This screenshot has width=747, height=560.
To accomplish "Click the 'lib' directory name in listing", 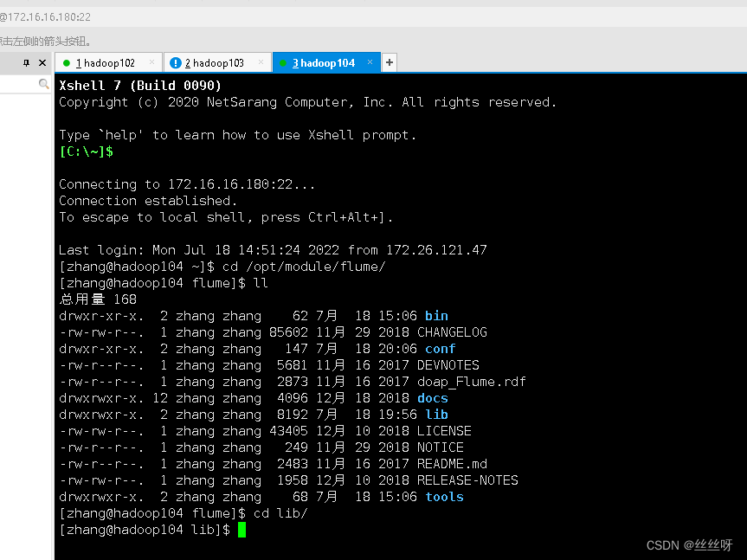I will pos(436,415).
